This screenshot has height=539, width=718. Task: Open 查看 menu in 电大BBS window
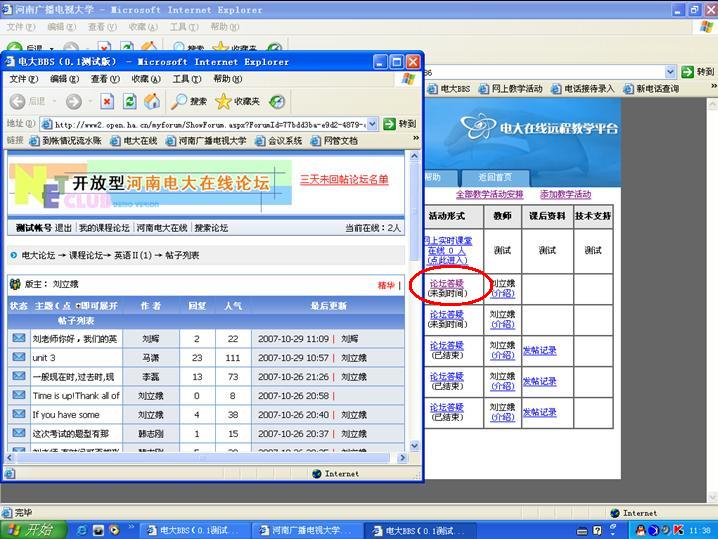(105, 79)
